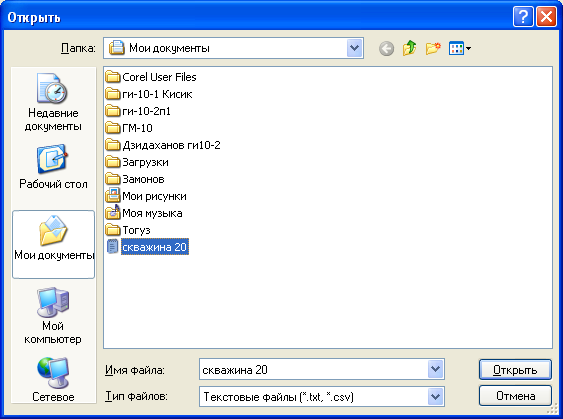
Task: Create a new folder icon
Action: click(x=433, y=48)
